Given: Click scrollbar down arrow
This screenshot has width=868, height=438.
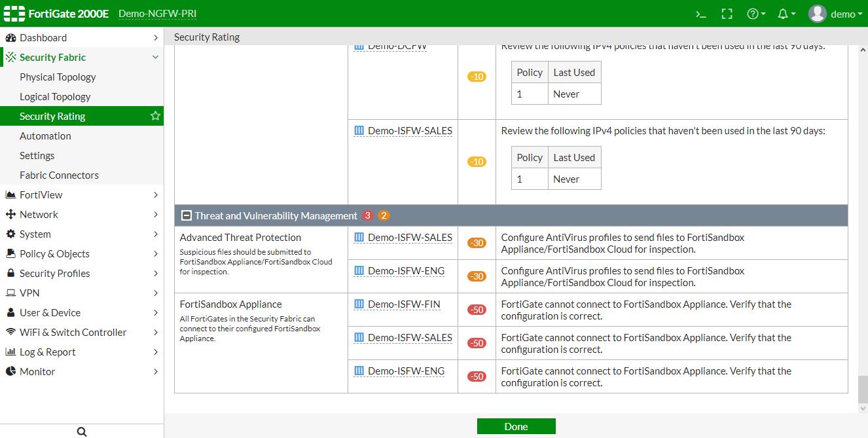Looking at the screenshot, I should (862, 409).
